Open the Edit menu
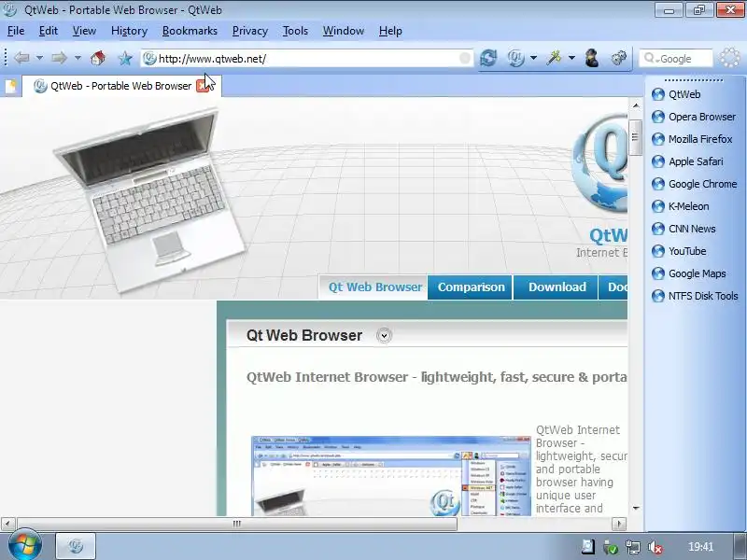 [49, 31]
